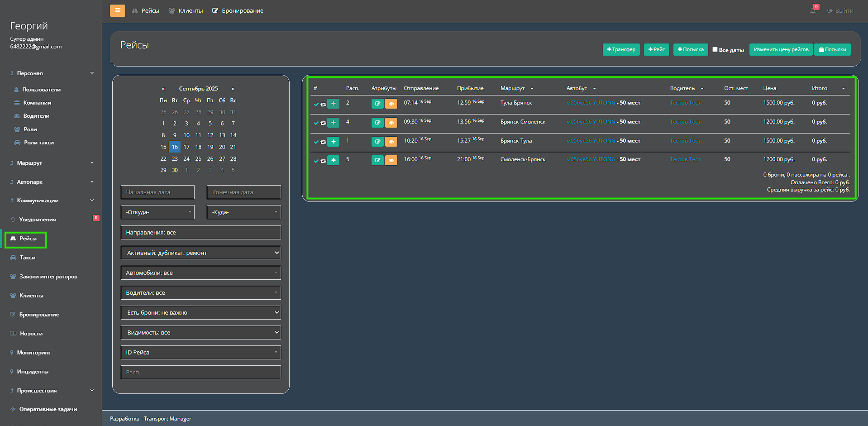
Task: Toggle visibility eye on the 16:00 trip
Action: tap(391, 160)
